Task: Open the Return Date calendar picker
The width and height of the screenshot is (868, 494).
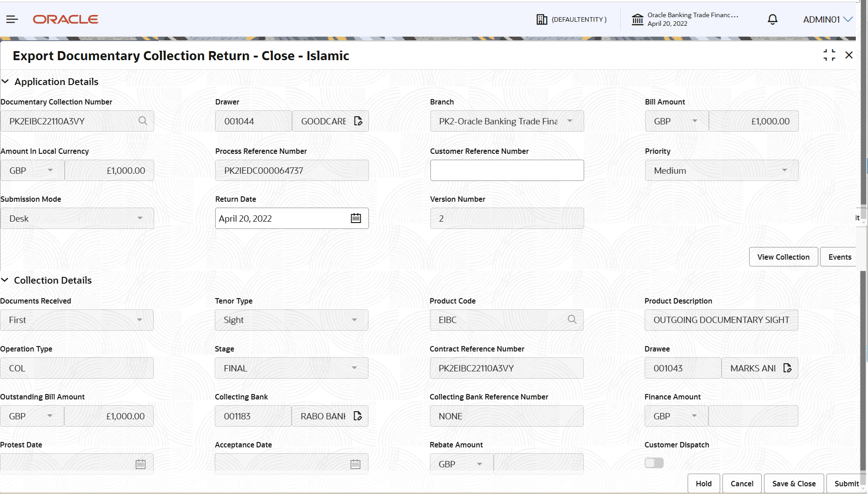Action: (x=356, y=218)
